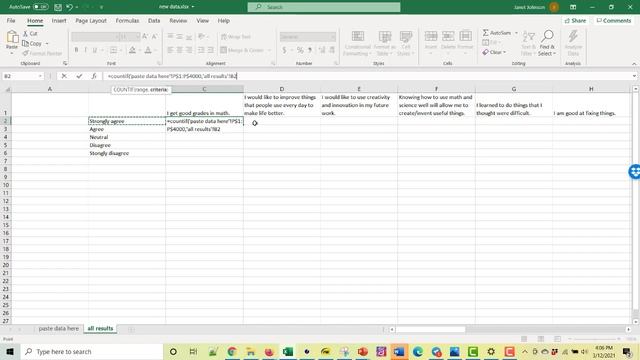Click the Cut scissors button
This screenshot has height=360, width=640.
[30, 33]
